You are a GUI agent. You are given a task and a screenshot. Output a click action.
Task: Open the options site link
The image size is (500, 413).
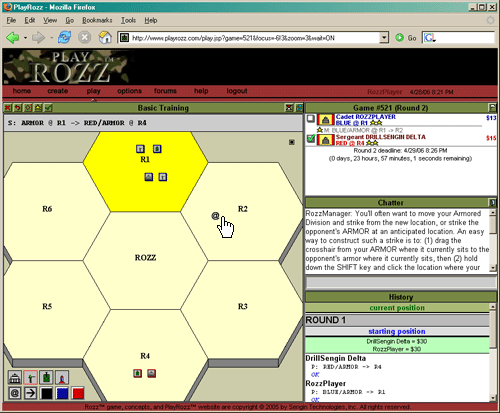click(x=129, y=91)
